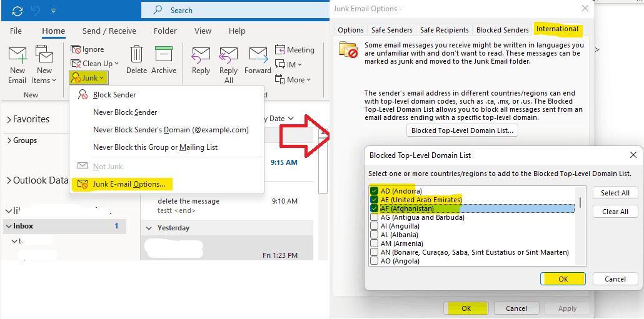Close the Junk Email Options window
The height and width of the screenshot is (319, 644).
585,8
